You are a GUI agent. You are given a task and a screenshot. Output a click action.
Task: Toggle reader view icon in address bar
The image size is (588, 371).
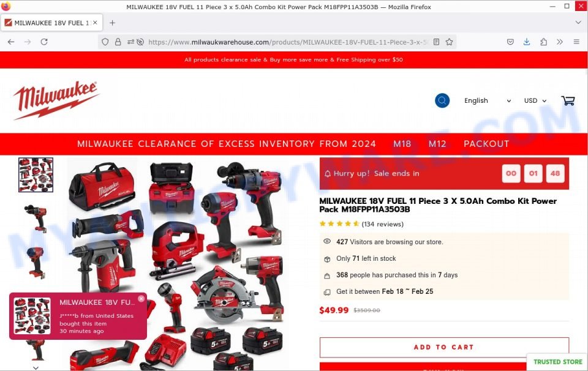click(436, 42)
